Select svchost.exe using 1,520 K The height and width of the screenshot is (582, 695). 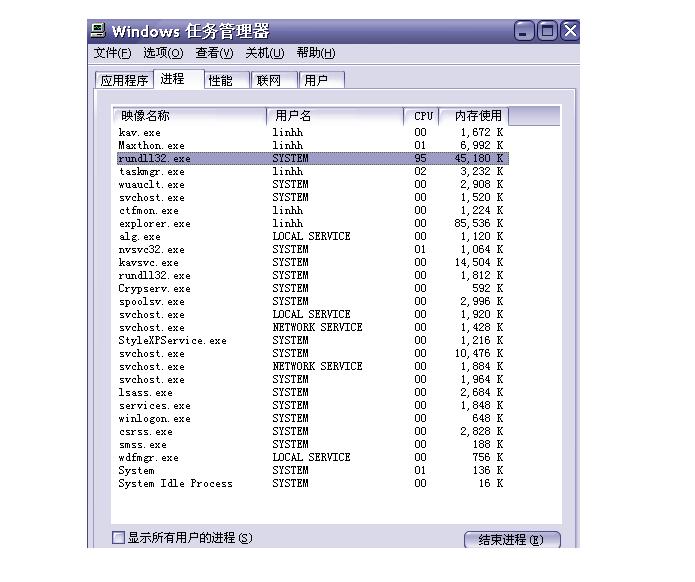313,197
